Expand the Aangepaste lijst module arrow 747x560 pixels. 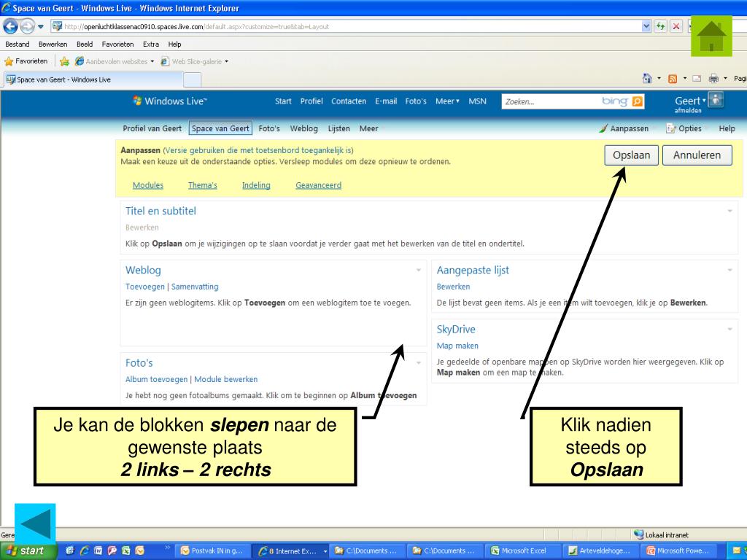(729, 270)
